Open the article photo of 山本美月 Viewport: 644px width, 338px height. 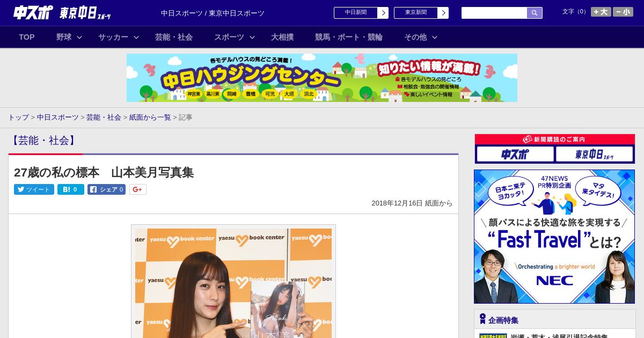233,282
